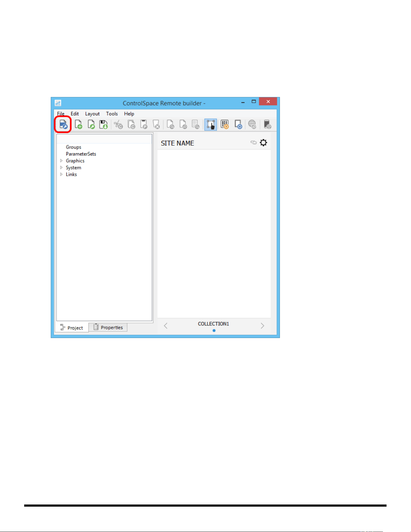Create a new file with the green plus icon
Screen dimensions: 411x532
[x=78, y=124]
